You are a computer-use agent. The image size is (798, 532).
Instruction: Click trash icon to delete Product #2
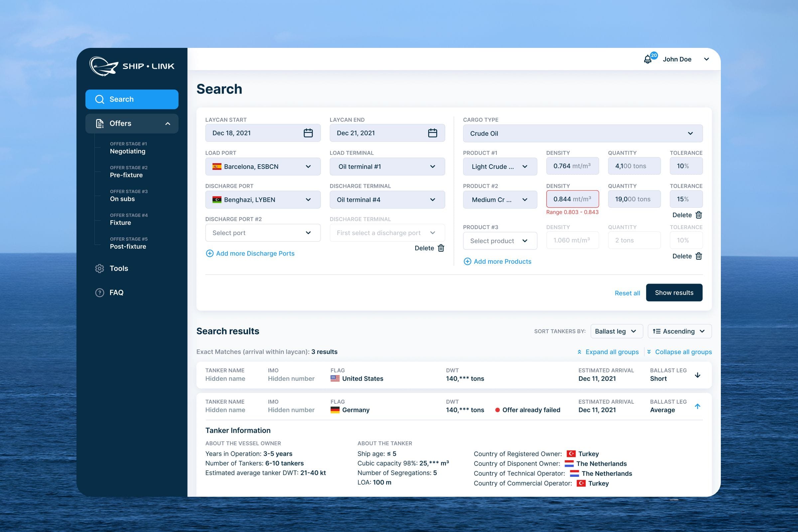point(699,215)
